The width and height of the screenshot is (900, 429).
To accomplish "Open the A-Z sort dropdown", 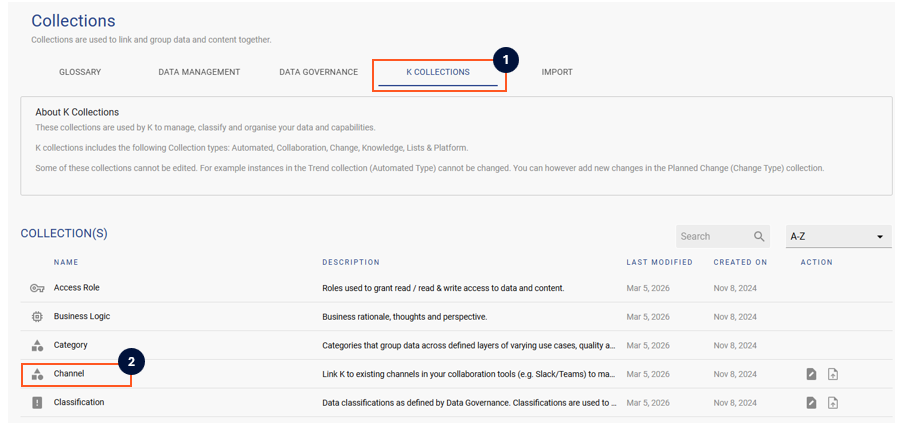I will pos(838,237).
